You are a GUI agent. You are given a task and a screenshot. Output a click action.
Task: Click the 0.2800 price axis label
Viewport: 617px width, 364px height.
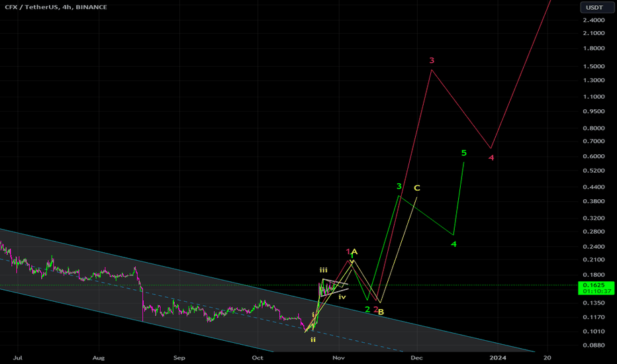(x=594, y=232)
